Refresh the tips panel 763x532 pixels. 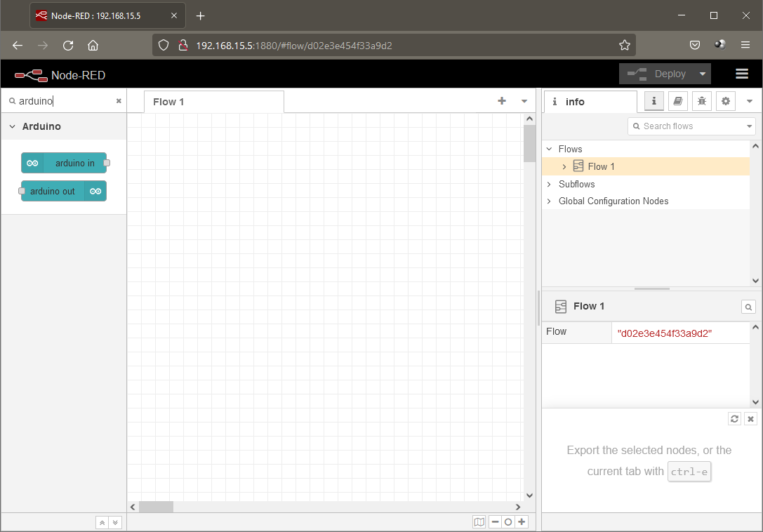tap(734, 418)
